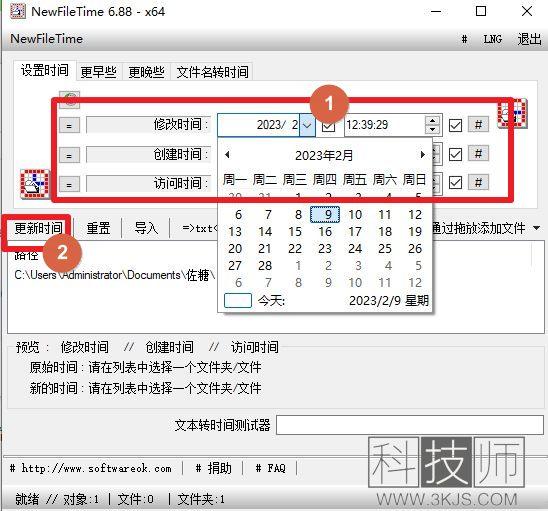Click the drag-drop target icon at top right
Viewport: 548px width, 511px height.
(512, 113)
